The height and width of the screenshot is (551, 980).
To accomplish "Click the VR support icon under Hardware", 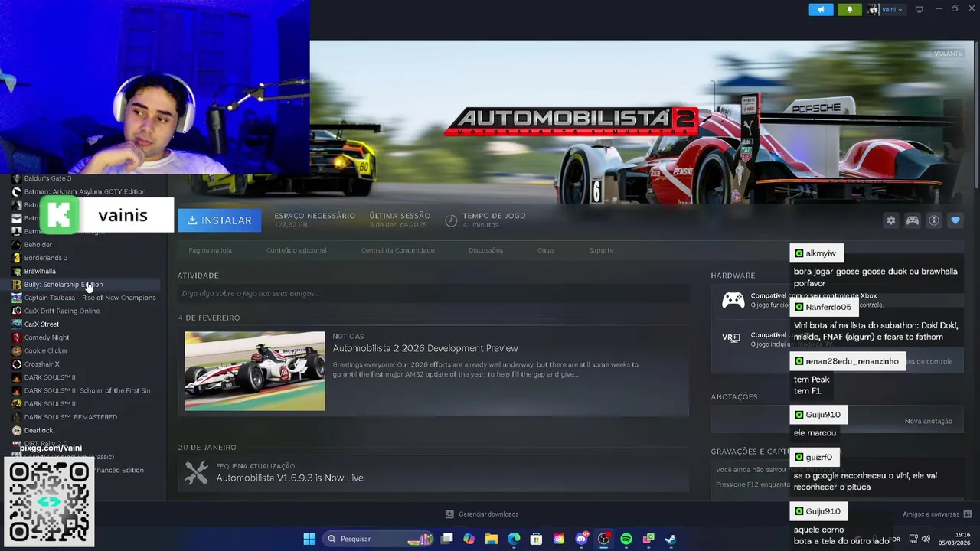I will [x=730, y=337].
